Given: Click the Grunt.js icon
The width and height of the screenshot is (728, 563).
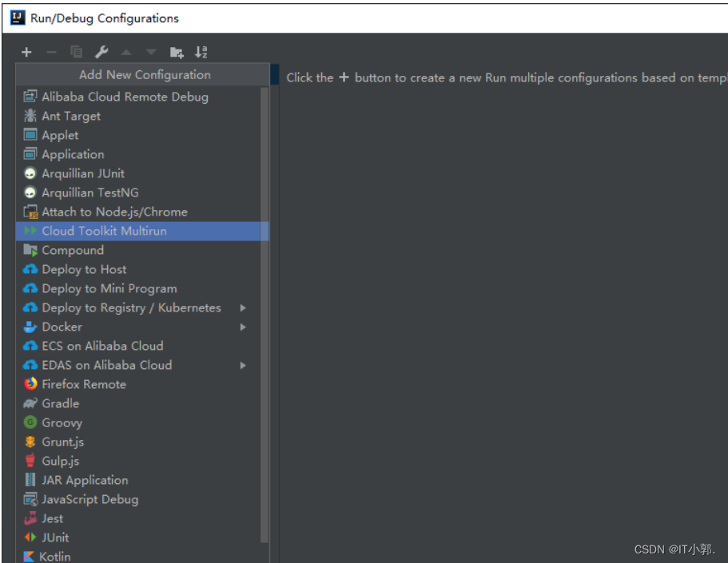Looking at the screenshot, I should click(x=30, y=442).
